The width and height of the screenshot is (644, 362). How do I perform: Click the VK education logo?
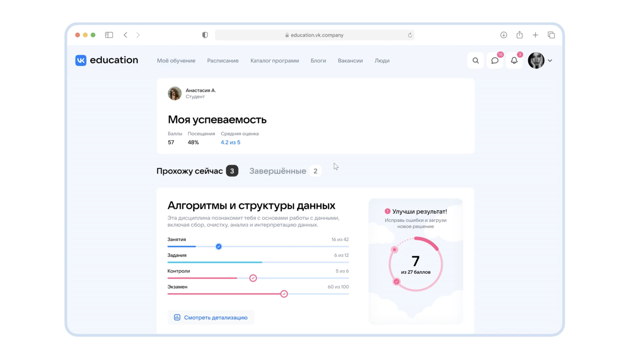(x=106, y=60)
